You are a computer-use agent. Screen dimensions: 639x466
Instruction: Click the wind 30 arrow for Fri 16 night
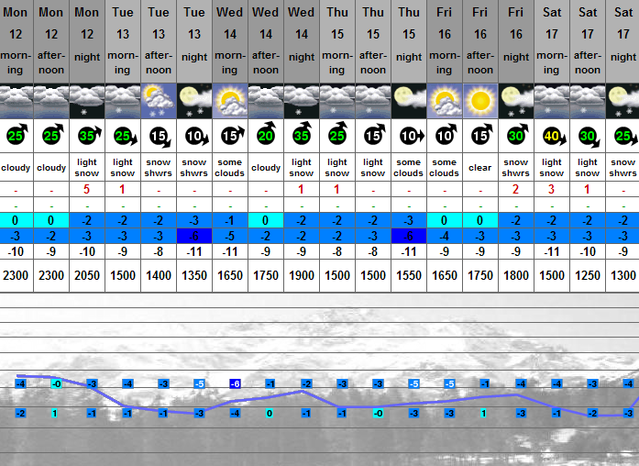(518, 135)
